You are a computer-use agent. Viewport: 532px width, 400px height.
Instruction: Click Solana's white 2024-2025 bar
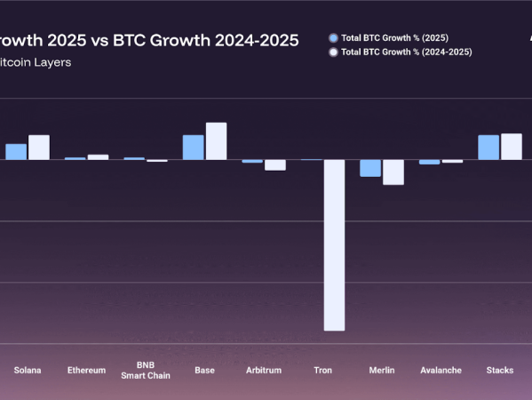coord(39,148)
